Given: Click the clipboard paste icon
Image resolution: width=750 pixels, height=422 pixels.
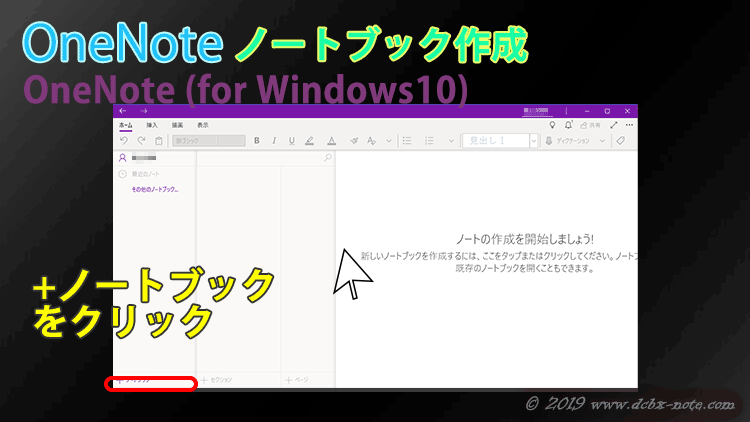Looking at the screenshot, I should coord(159,141).
